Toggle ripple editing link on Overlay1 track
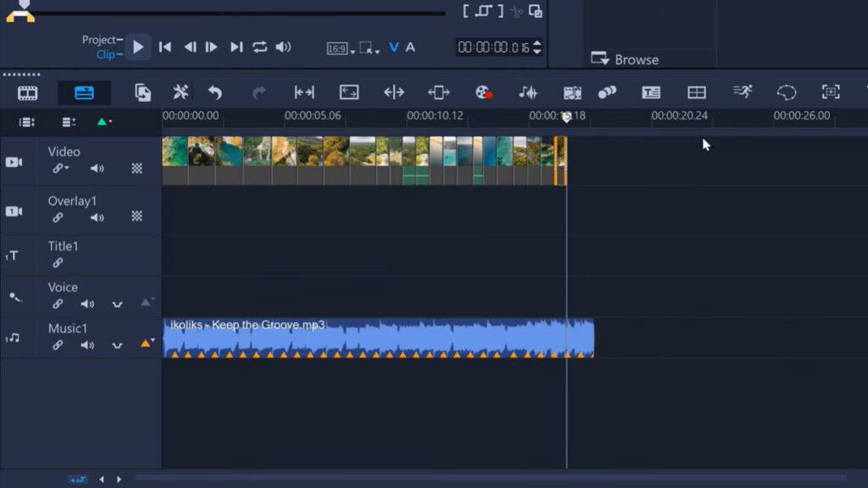Screen dimensions: 868x488 58,218
